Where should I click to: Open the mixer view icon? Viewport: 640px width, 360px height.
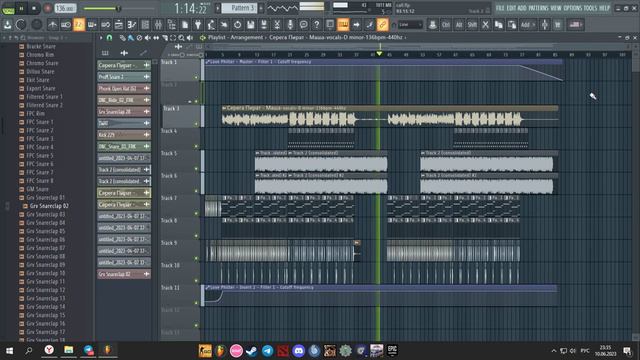pyautogui.click(x=158, y=24)
